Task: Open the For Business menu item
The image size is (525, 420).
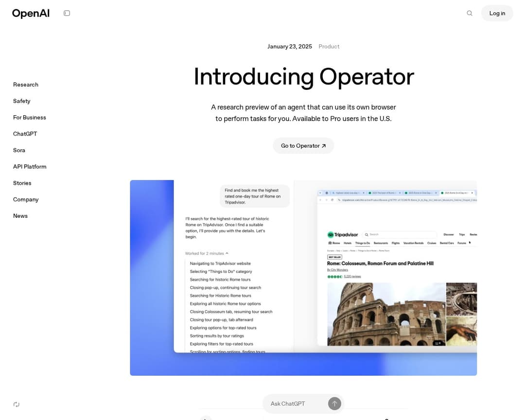Action: [x=30, y=118]
